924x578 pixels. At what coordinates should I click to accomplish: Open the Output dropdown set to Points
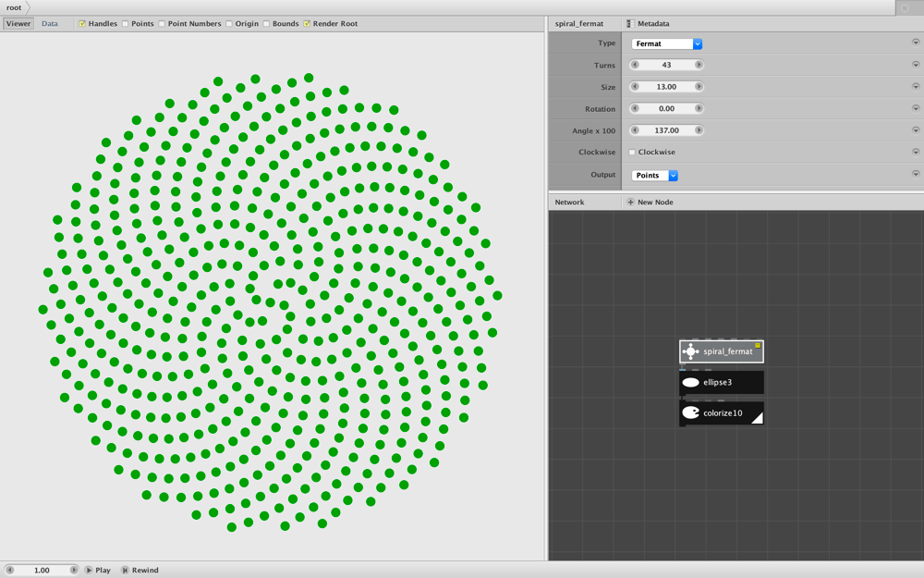pos(655,175)
